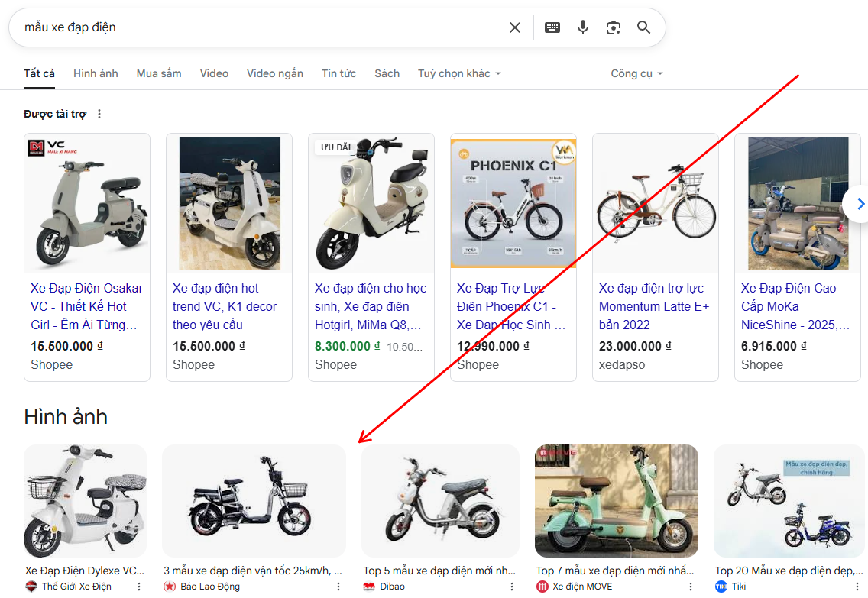Click the xedapso seller name
Screen dimensions: 868x598
622,364
